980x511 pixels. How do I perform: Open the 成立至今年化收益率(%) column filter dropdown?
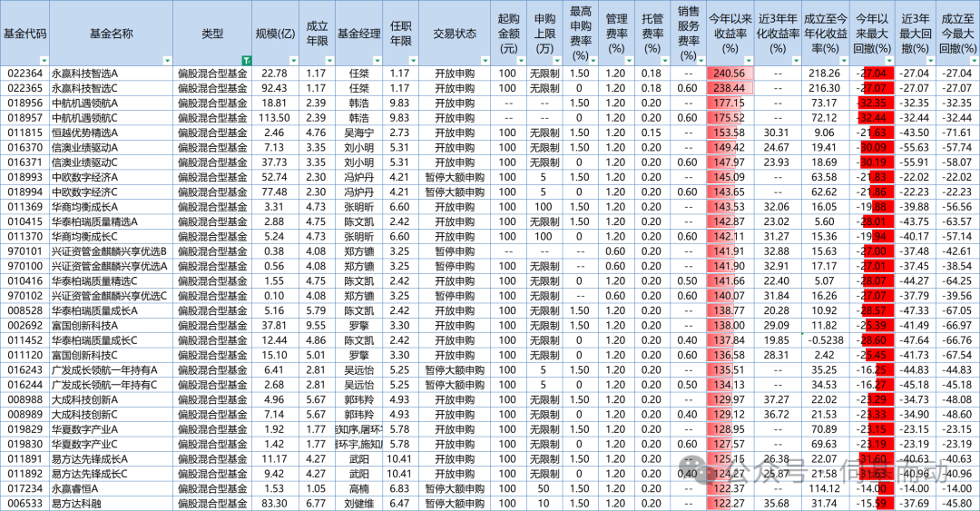tap(844, 61)
